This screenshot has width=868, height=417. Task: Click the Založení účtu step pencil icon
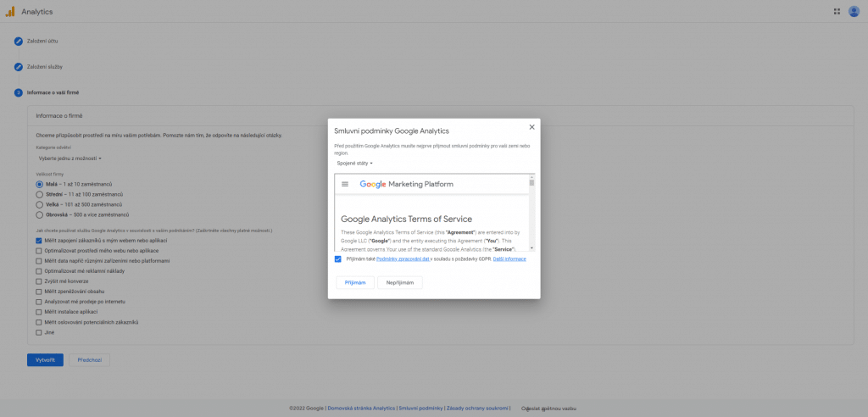tap(19, 41)
